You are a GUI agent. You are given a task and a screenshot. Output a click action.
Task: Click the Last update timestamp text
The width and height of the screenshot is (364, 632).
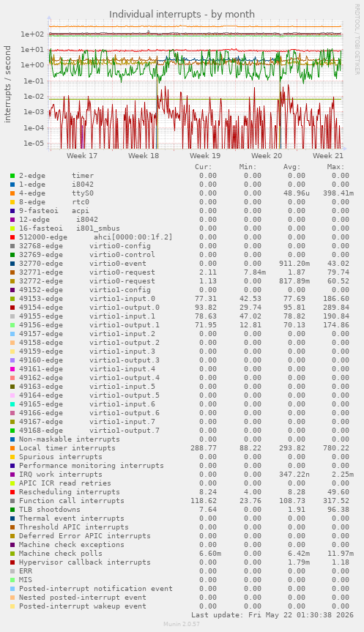[x=272, y=615]
